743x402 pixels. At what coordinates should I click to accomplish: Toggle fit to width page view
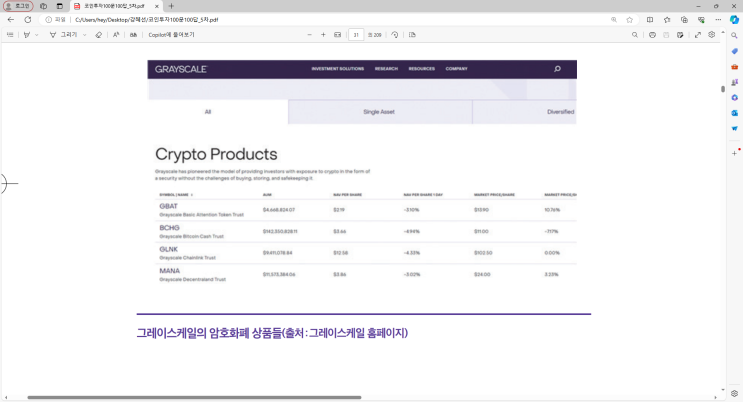(337, 35)
